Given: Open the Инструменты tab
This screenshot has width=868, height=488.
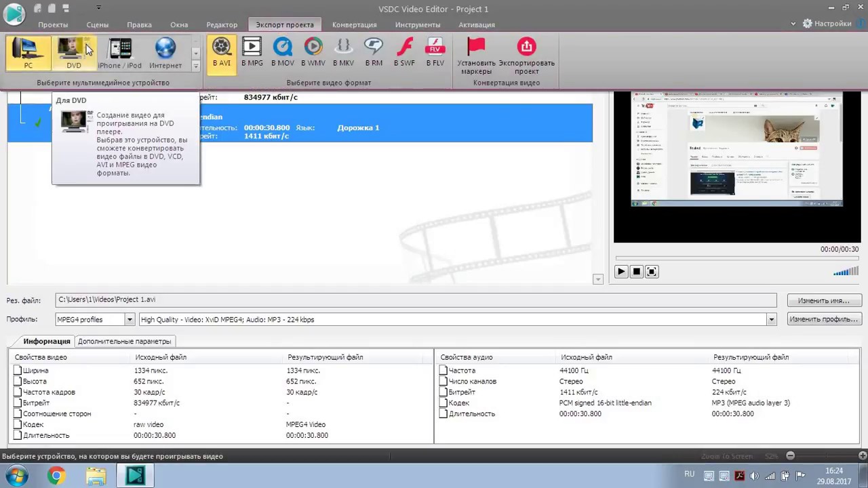Looking at the screenshot, I should (x=418, y=24).
